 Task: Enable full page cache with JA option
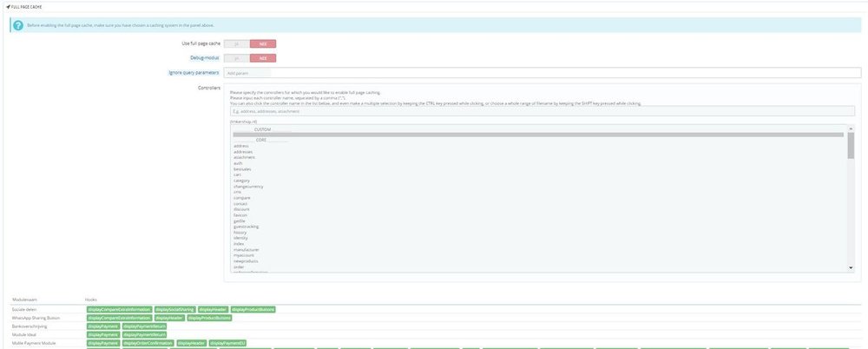(x=236, y=43)
